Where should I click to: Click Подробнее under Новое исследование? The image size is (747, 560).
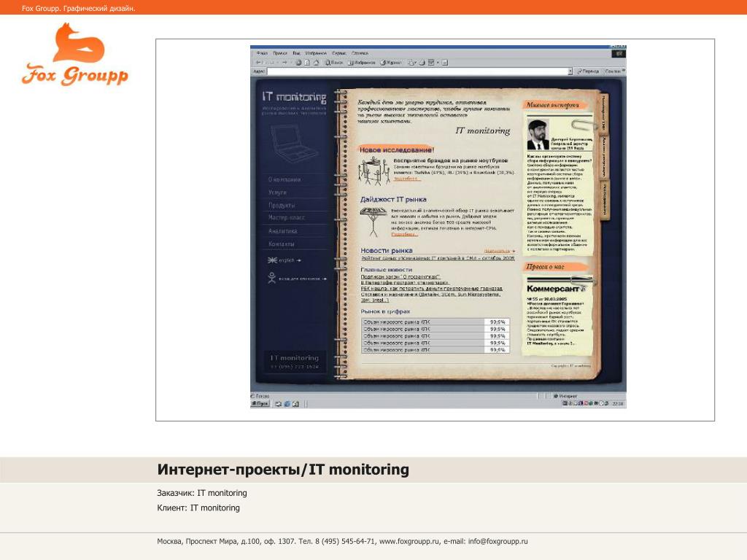click(x=406, y=179)
